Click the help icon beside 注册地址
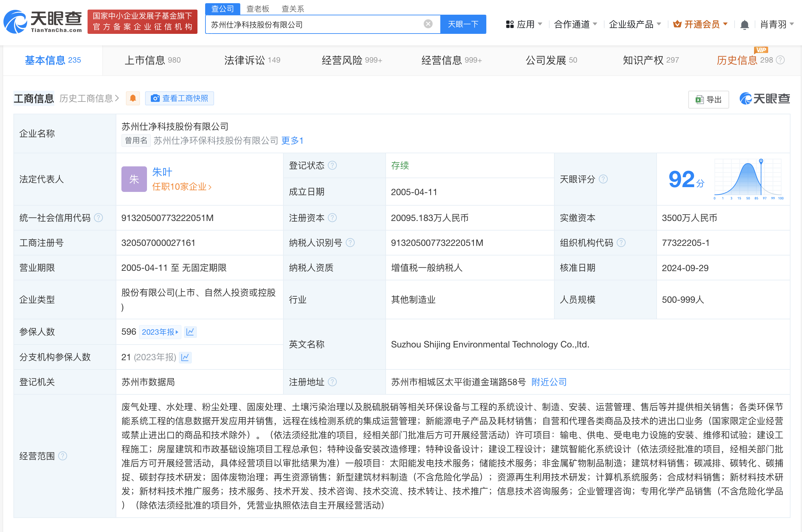The height and width of the screenshot is (532, 802). (x=333, y=382)
